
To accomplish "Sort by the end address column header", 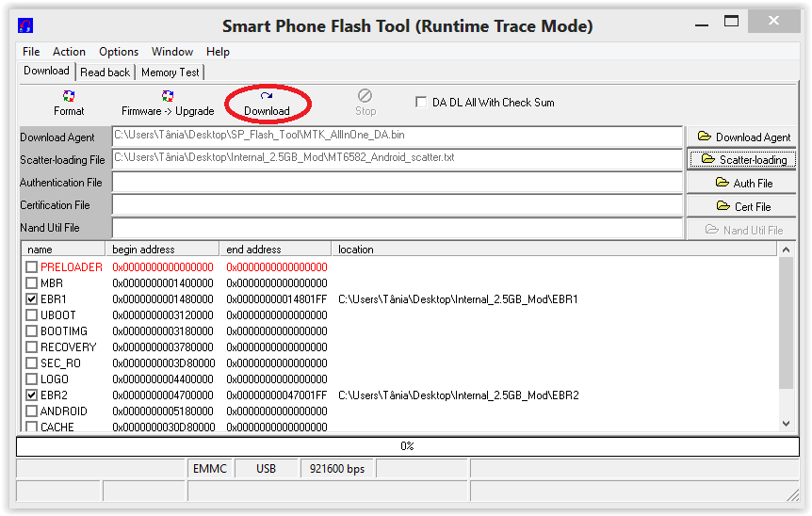I will (275, 250).
